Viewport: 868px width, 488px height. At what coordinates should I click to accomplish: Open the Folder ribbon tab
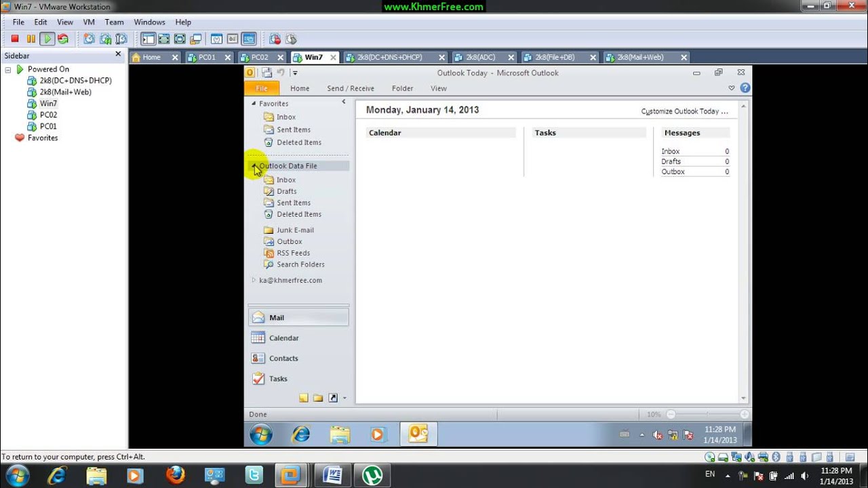tap(402, 88)
